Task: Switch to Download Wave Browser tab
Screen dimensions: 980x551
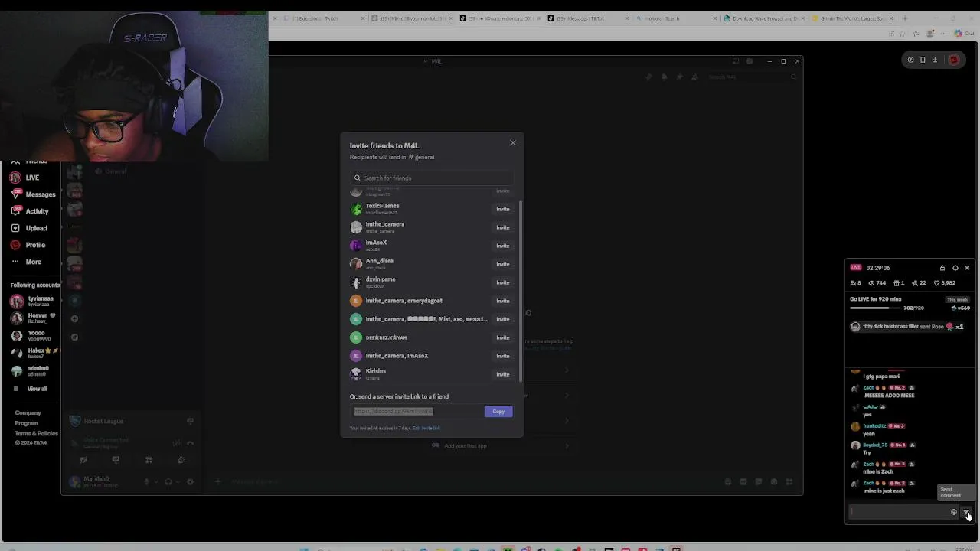Action: click(766, 18)
